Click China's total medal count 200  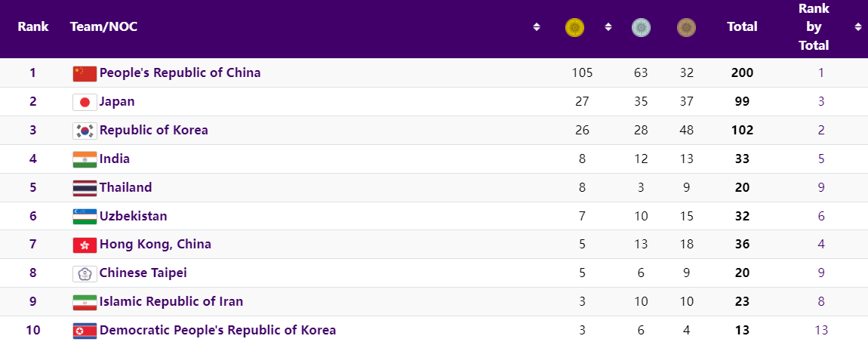click(742, 73)
